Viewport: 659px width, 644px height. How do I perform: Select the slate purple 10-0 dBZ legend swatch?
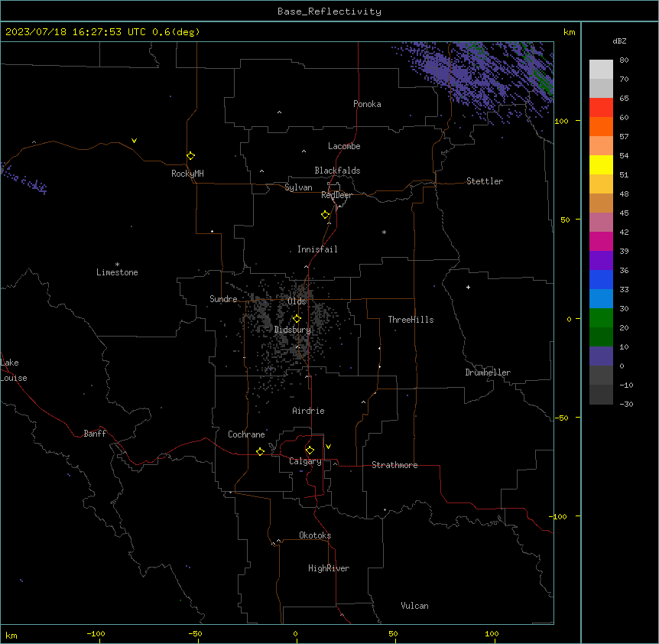[x=601, y=356]
